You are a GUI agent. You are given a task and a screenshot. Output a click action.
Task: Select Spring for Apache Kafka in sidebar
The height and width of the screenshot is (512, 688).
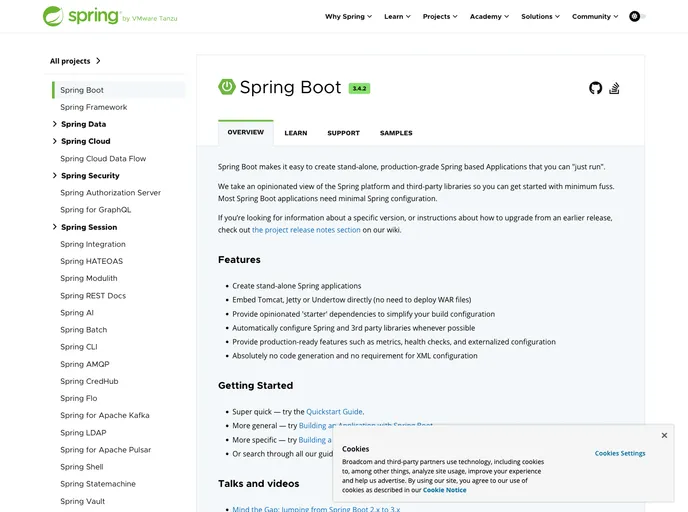coord(105,415)
